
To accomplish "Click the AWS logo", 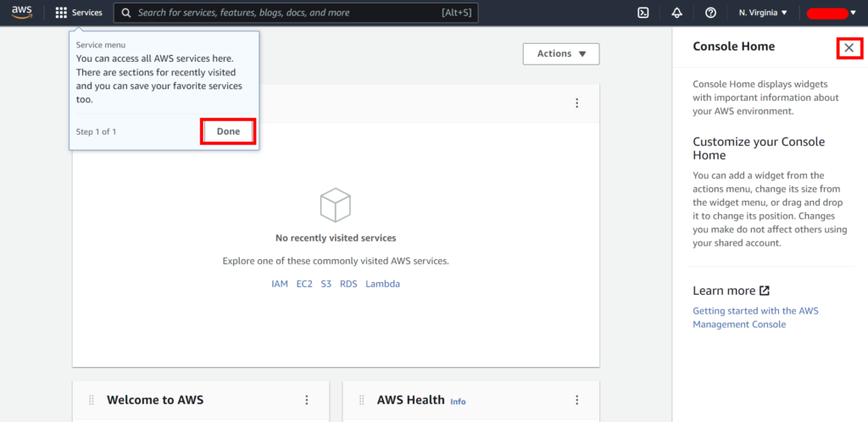I will coord(22,13).
